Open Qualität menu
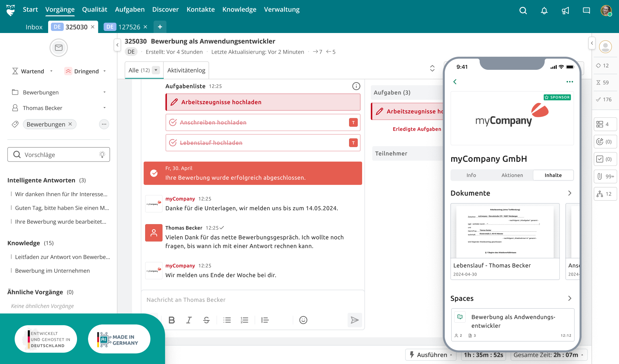Image resolution: width=619 pixels, height=364 pixels. (x=95, y=10)
